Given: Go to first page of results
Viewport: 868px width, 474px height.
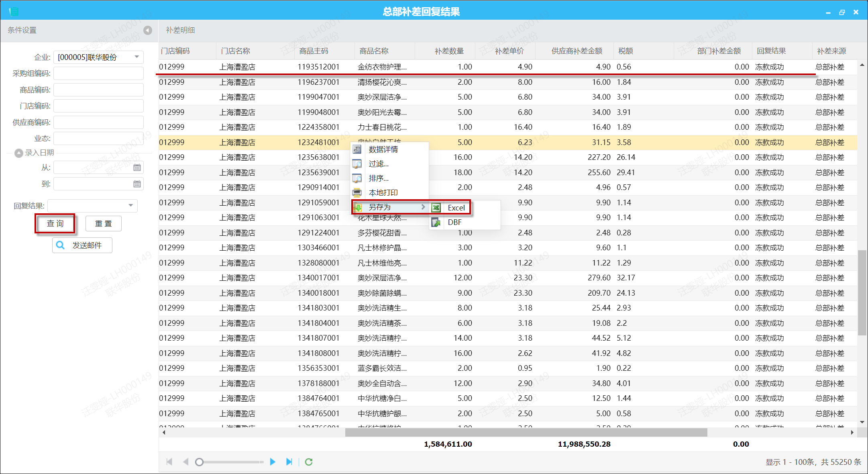Looking at the screenshot, I should 169,462.
